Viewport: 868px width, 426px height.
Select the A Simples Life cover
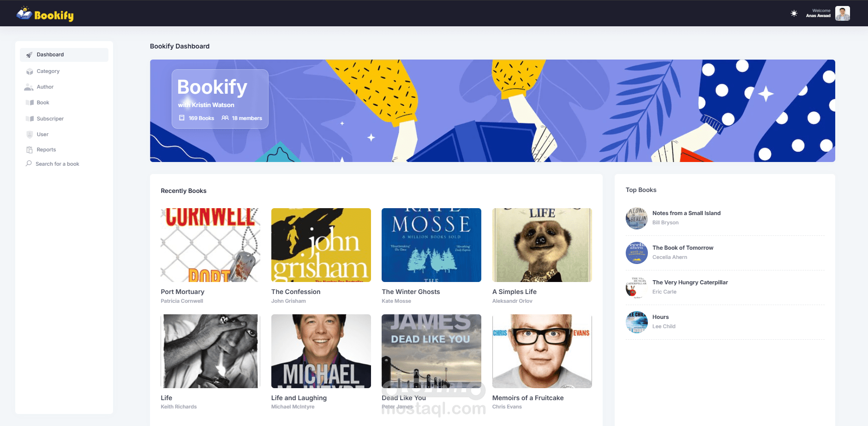(542, 245)
